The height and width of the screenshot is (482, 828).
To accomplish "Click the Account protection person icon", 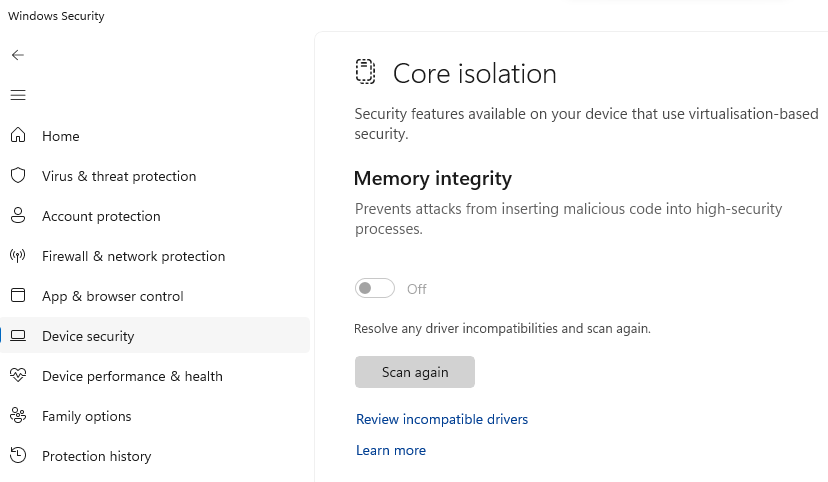I will (17, 215).
